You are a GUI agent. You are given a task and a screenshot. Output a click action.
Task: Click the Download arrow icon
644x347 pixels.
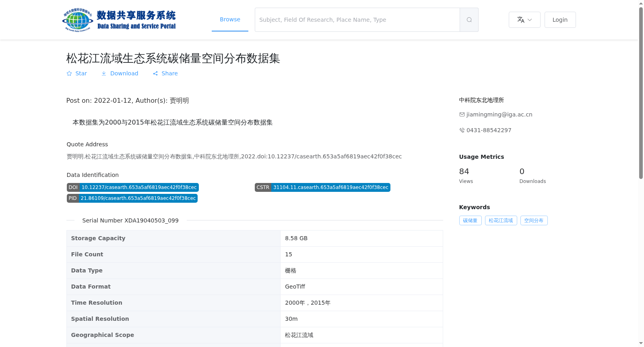click(x=104, y=73)
